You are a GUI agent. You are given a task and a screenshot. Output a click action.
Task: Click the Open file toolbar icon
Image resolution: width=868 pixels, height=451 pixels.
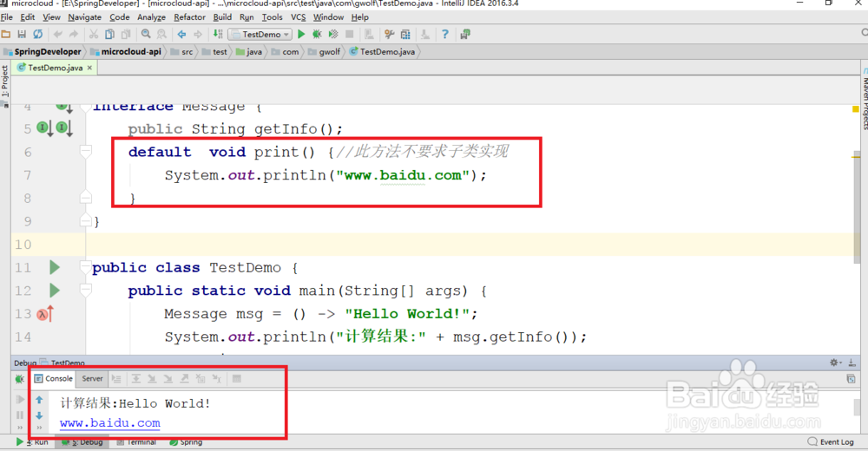tap(6, 35)
